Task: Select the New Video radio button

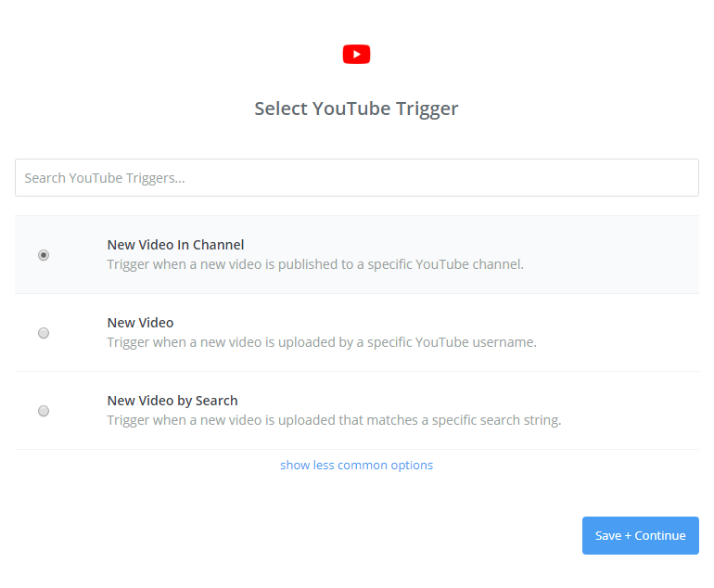Action: point(44,333)
